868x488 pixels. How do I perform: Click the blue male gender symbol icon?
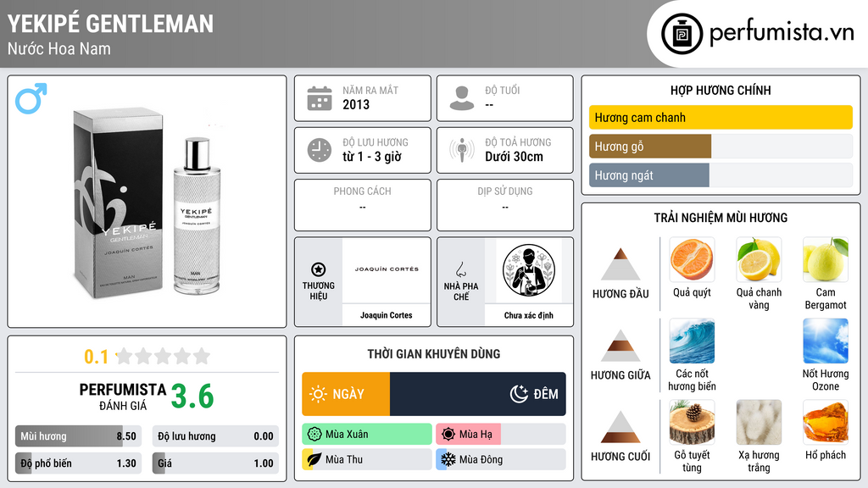[x=31, y=98]
